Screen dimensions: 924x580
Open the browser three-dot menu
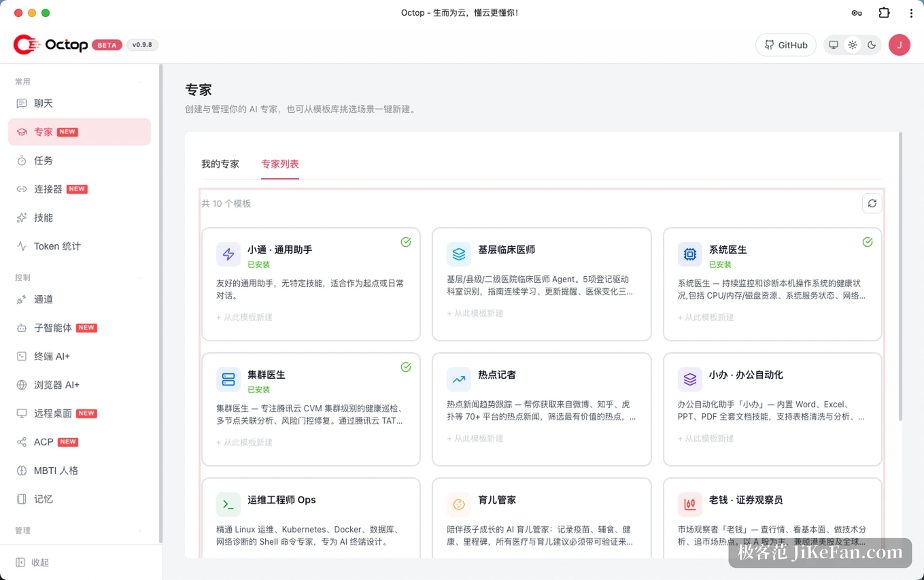click(911, 13)
